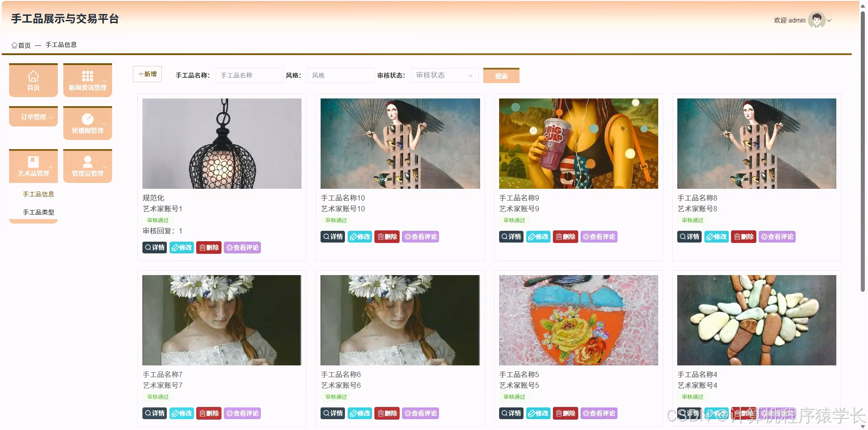
Task: Collapse the 艺术品管理 sidebar menu
Action: pyautogui.click(x=33, y=166)
